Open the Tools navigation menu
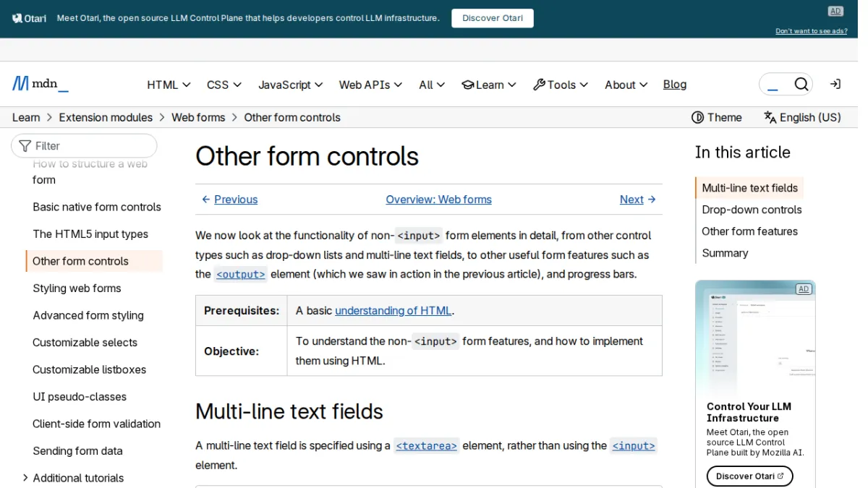Viewport: 868px width, 488px height. point(561,85)
